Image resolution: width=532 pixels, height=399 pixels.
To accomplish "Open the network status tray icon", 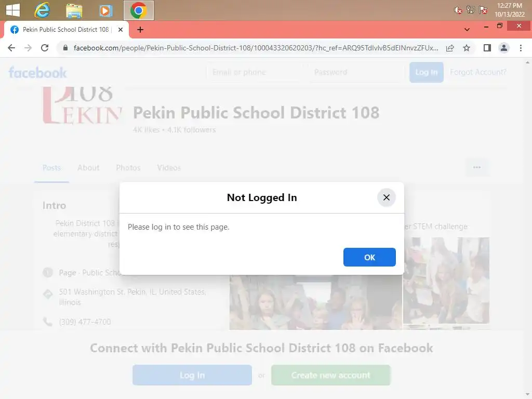I will point(470,10).
